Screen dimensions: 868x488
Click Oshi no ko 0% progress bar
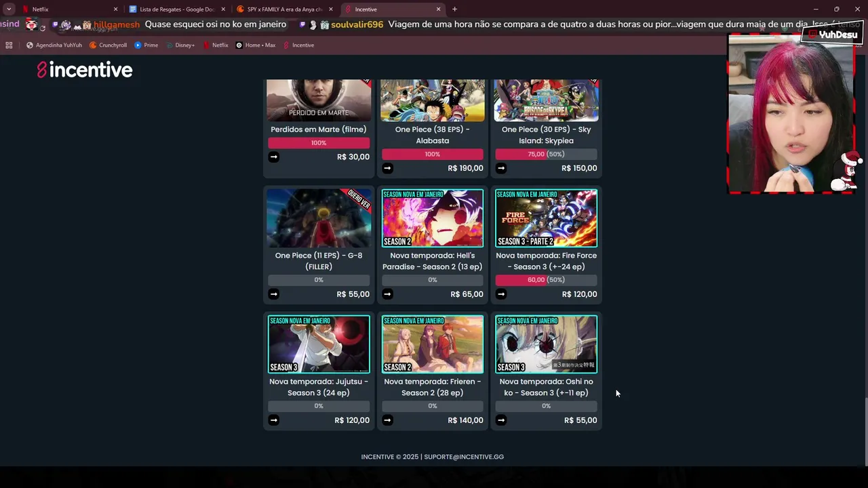(x=547, y=406)
